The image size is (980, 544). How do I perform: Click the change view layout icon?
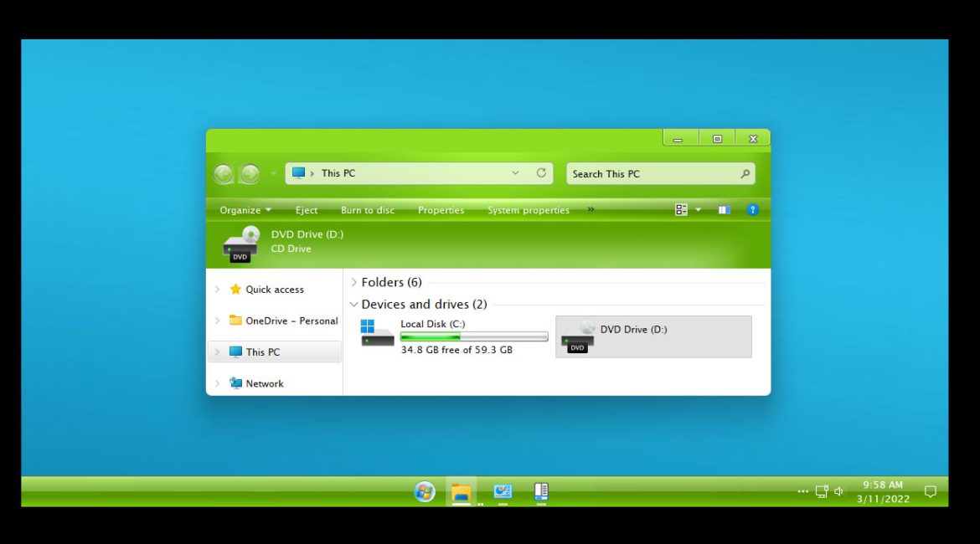682,210
